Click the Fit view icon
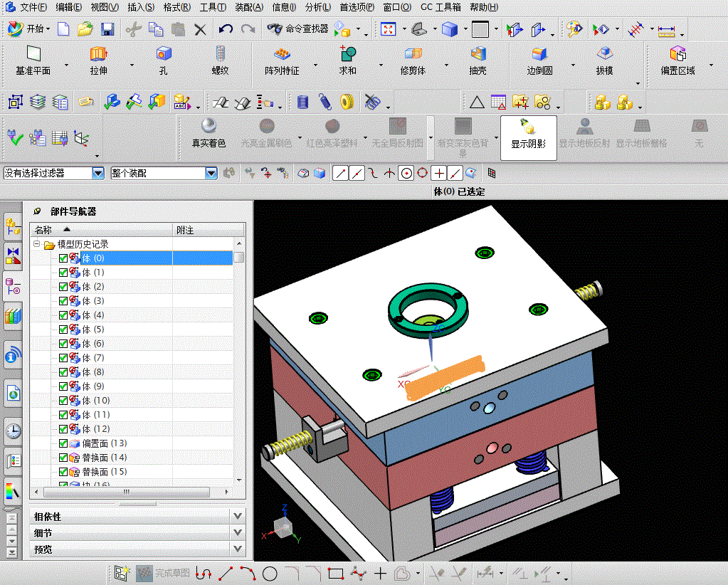 click(x=388, y=29)
